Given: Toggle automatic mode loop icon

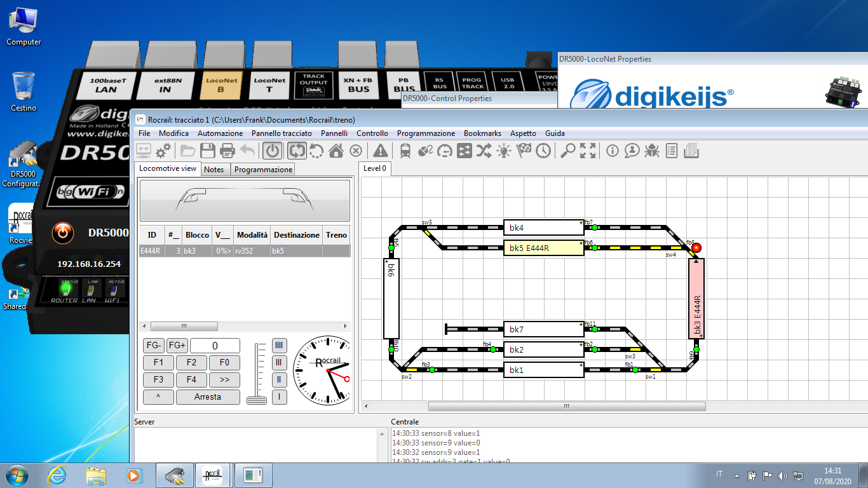Looking at the screenshot, I should (297, 151).
